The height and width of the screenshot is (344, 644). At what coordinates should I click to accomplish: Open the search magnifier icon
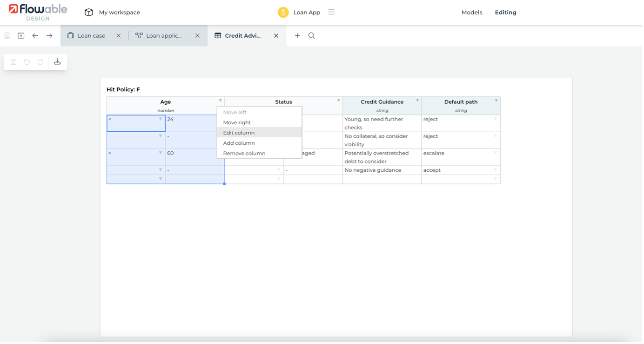point(311,36)
